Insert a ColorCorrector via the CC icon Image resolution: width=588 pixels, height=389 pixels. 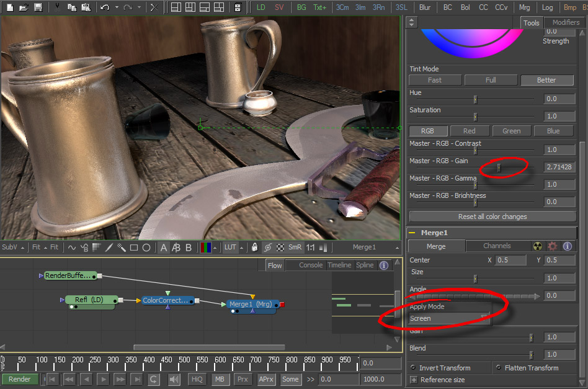point(483,7)
